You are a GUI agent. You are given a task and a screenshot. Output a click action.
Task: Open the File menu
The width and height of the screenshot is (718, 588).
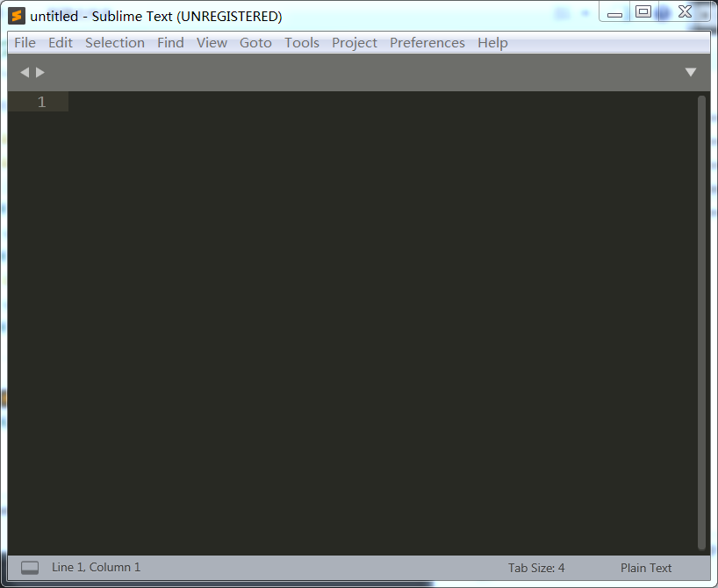pos(25,43)
